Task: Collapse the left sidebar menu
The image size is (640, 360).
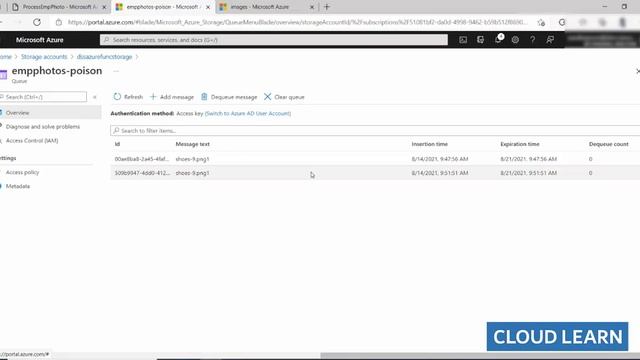Action: click(95, 97)
